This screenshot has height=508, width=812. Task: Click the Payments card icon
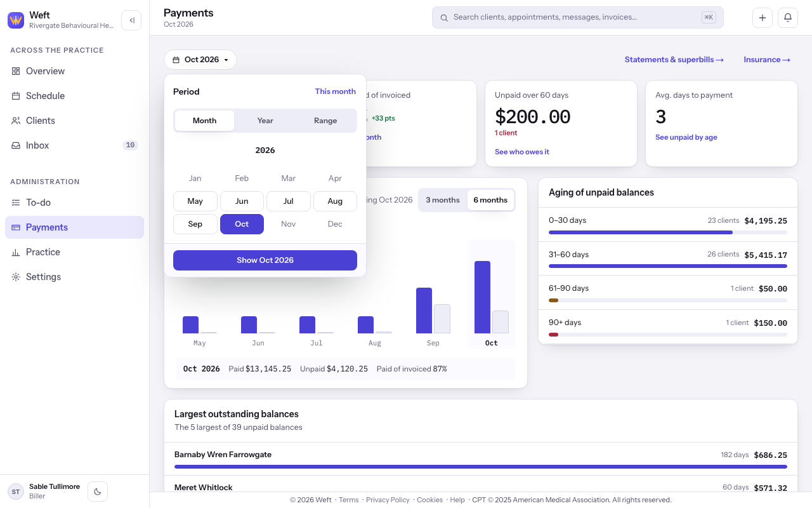click(16, 227)
